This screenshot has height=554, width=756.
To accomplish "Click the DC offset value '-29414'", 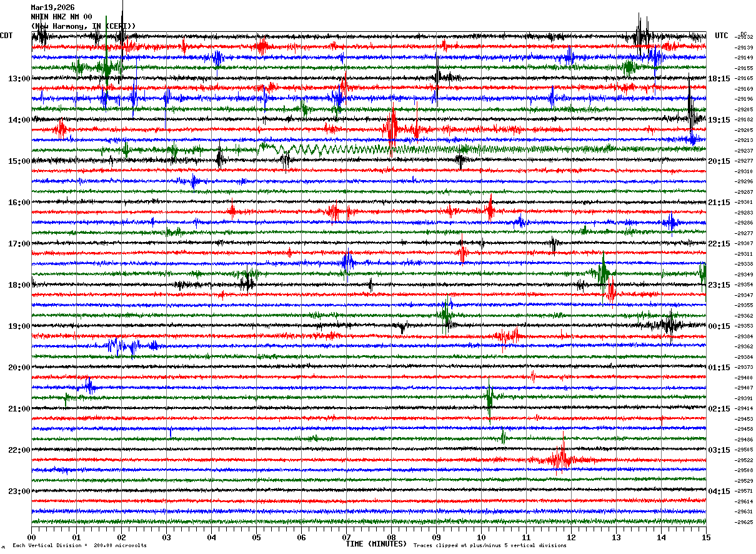I will point(744,409).
